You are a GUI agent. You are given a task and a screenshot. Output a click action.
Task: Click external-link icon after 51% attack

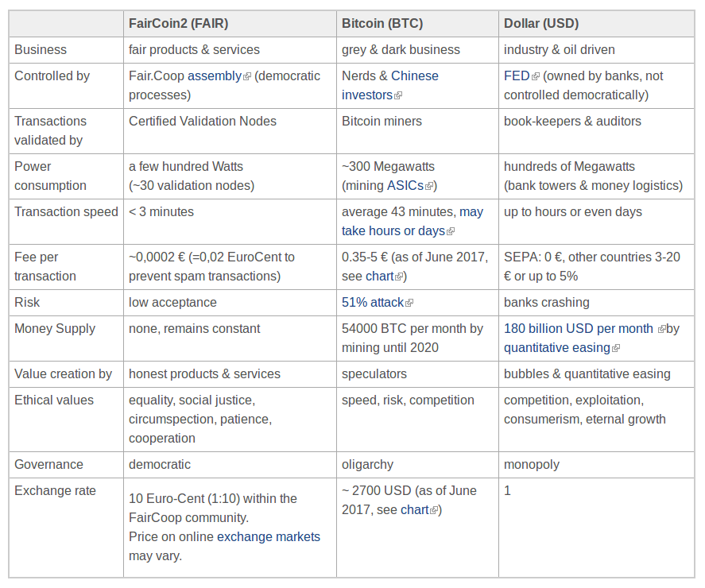point(409,304)
